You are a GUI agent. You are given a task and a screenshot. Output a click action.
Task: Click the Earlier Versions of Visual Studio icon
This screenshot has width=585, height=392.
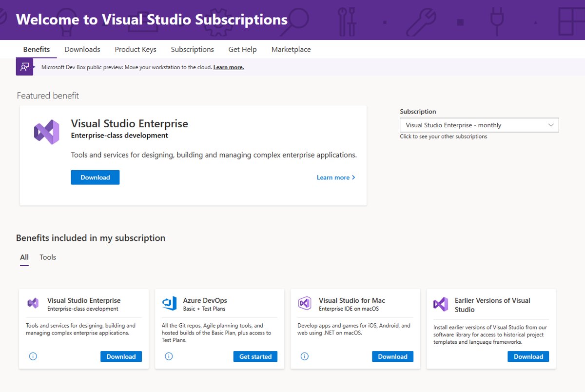441,304
